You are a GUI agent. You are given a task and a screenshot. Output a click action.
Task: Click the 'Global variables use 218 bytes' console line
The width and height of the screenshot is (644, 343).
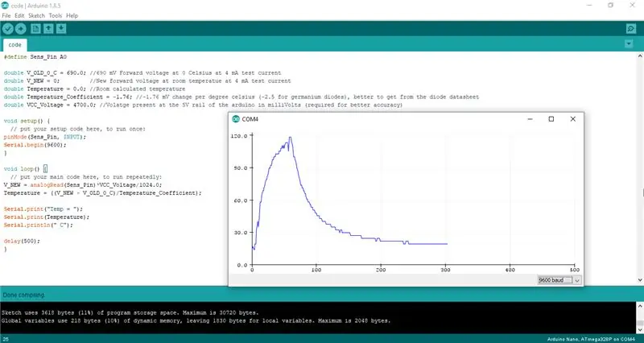[x=196, y=320]
